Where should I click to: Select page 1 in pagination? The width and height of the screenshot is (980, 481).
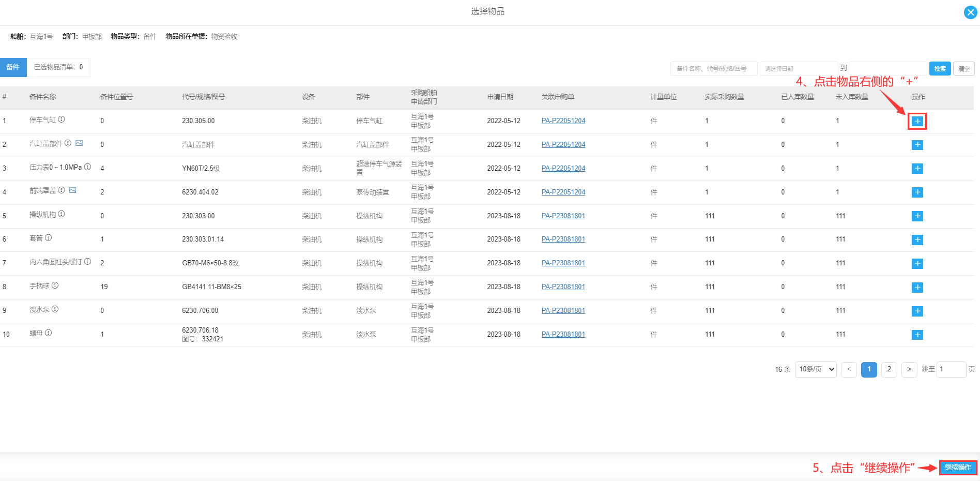pyautogui.click(x=869, y=369)
